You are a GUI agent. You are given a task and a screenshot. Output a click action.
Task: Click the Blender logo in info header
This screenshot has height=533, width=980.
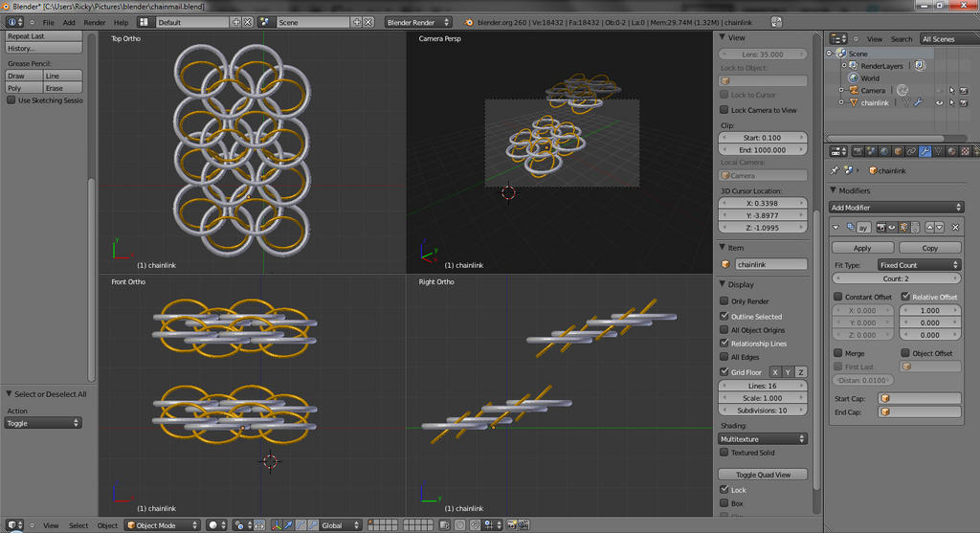pos(469,22)
